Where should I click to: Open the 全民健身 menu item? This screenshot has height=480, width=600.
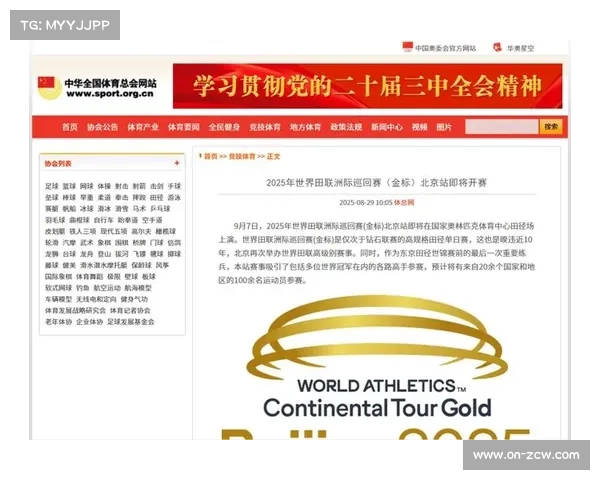pyautogui.click(x=224, y=127)
